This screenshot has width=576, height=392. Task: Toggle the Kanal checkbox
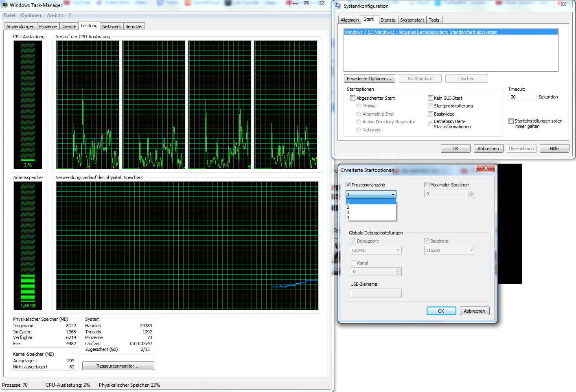[x=353, y=263]
